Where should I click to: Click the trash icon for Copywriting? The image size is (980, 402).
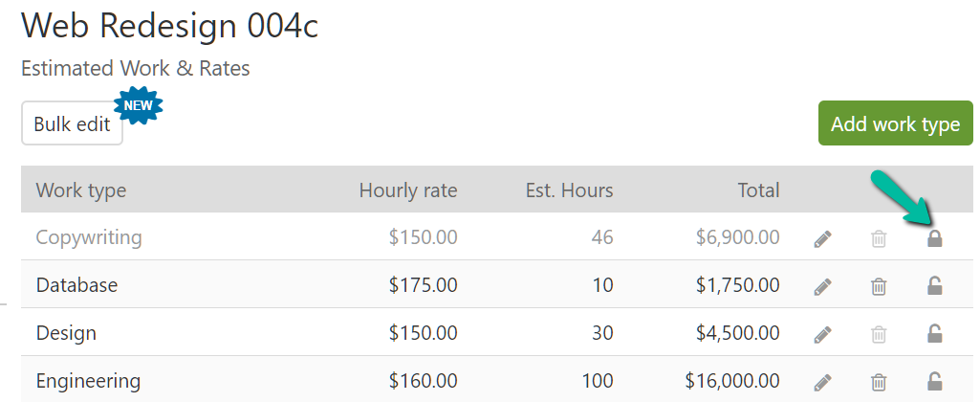[879, 238]
